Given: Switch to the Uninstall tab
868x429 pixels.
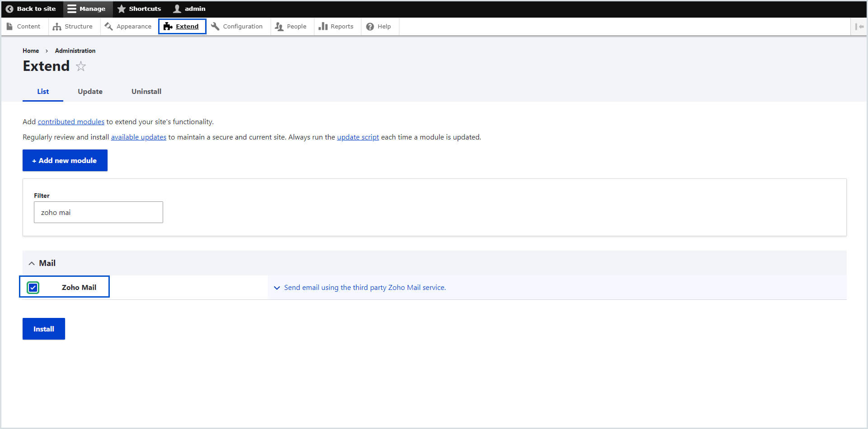Looking at the screenshot, I should [146, 92].
